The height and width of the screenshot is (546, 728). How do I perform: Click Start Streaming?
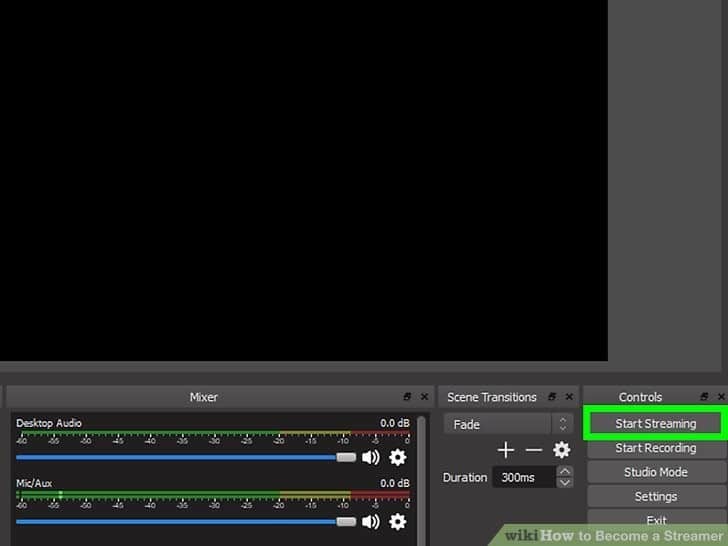coord(655,424)
